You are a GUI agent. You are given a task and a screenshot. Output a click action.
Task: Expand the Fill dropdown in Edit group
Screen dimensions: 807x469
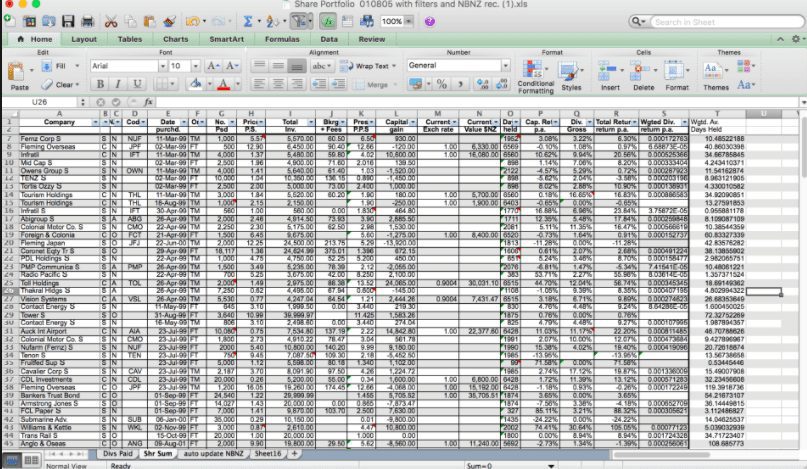tap(77, 66)
